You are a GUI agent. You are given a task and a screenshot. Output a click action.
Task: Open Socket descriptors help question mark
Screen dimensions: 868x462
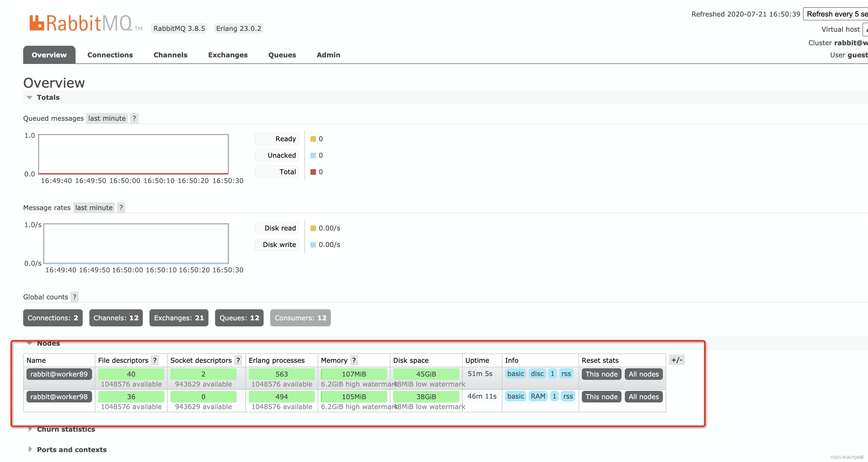pos(238,360)
